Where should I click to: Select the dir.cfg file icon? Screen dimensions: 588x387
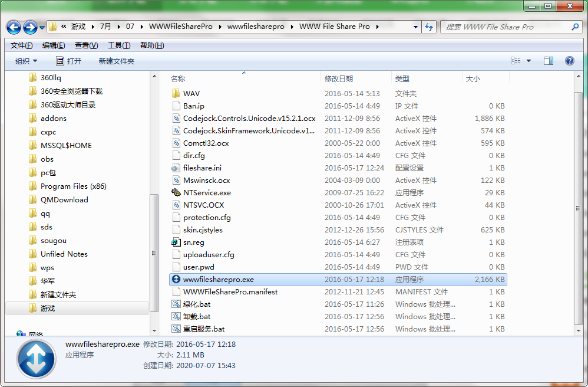tap(176, 155)
